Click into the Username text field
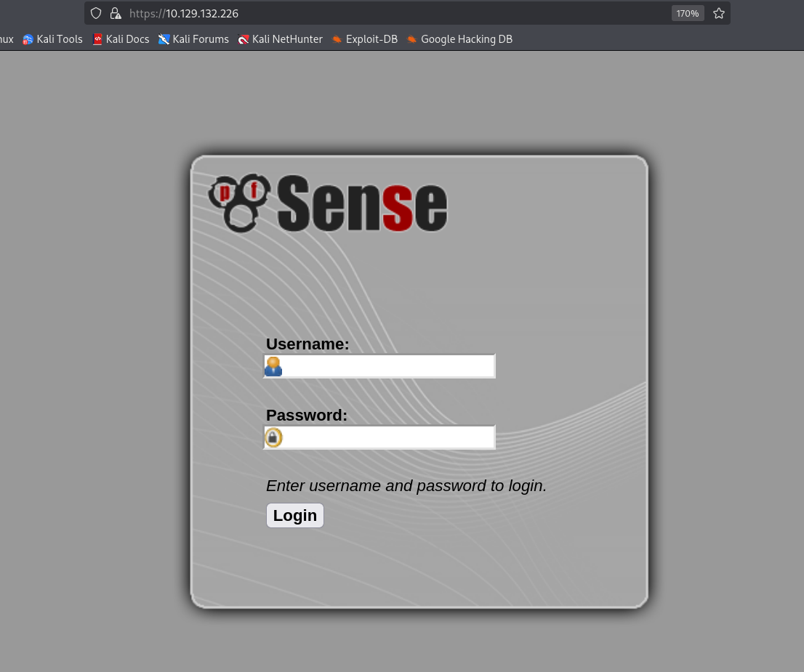The height and width of the screenshot is (672, 804). click(x=387, y=366)
